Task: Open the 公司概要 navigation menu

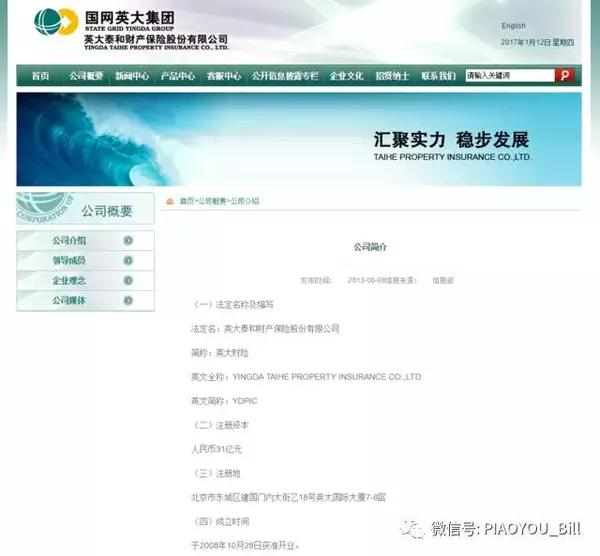Action: pos(86,76)
